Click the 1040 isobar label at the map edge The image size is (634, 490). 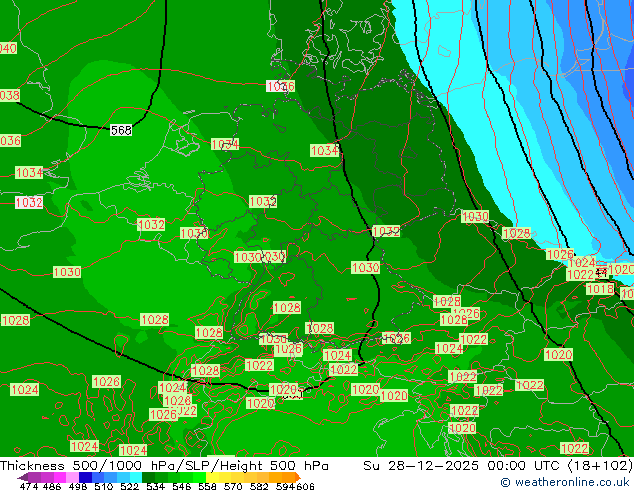[8, 48]
